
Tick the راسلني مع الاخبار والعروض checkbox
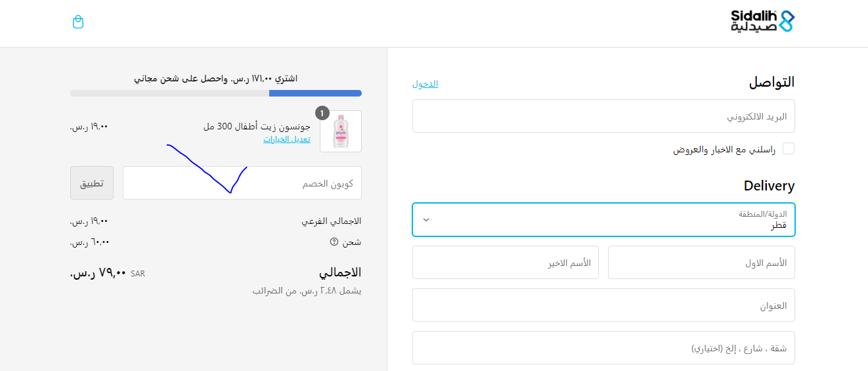[789, 148]
